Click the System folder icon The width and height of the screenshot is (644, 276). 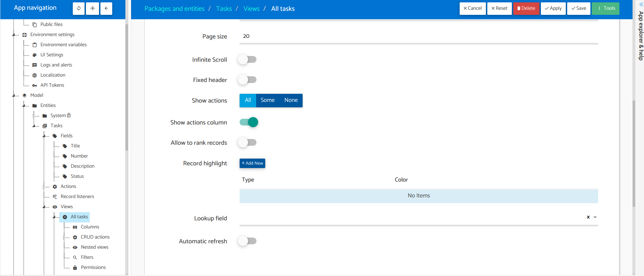[44, 116]
